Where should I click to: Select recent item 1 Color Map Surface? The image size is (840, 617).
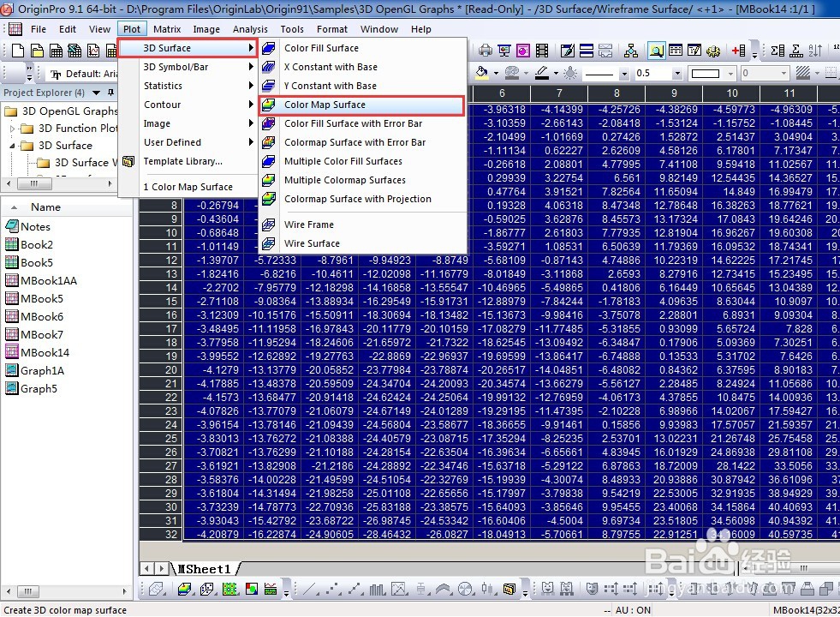click(188, 187)
